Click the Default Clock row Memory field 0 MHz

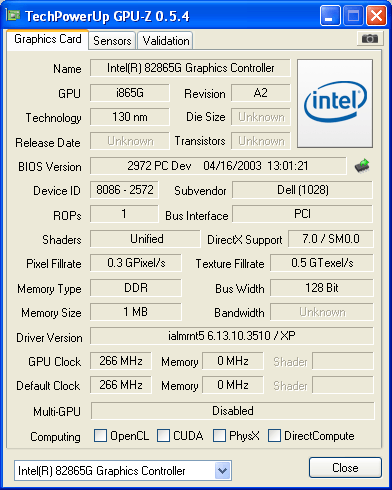(233, 385)
